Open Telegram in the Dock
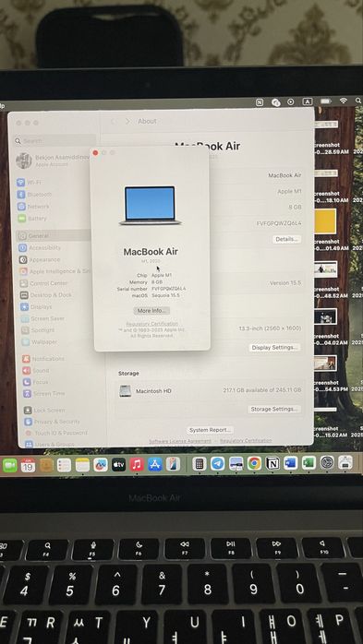363x644 pixels. point(217,464)
